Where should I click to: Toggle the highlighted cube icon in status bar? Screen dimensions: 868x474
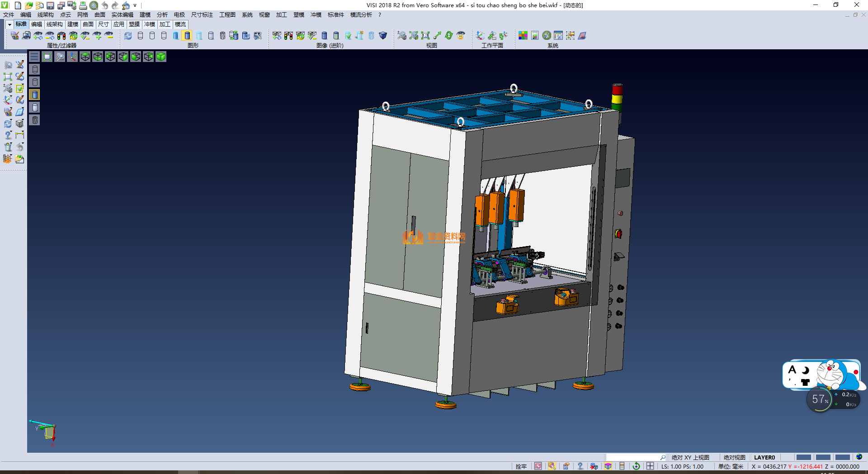[x=608, y=466]
